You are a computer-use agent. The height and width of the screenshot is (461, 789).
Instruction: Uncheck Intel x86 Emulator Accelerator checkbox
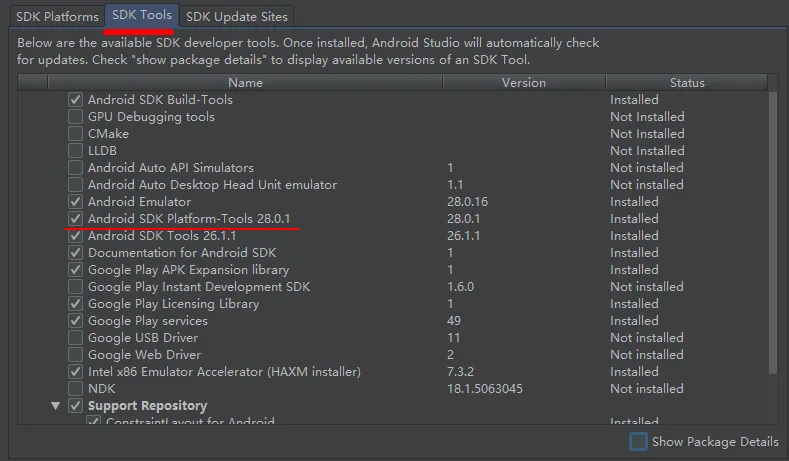pyautogui.click(x=75, y=372)
